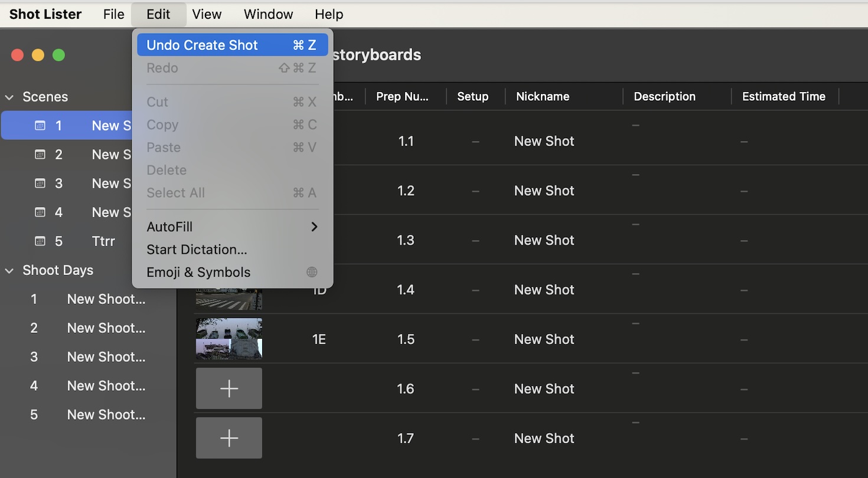This screenshot has width=868, height=478.
Task: Click New Shot nickname in row 1.3
Action: coord(544,240)
